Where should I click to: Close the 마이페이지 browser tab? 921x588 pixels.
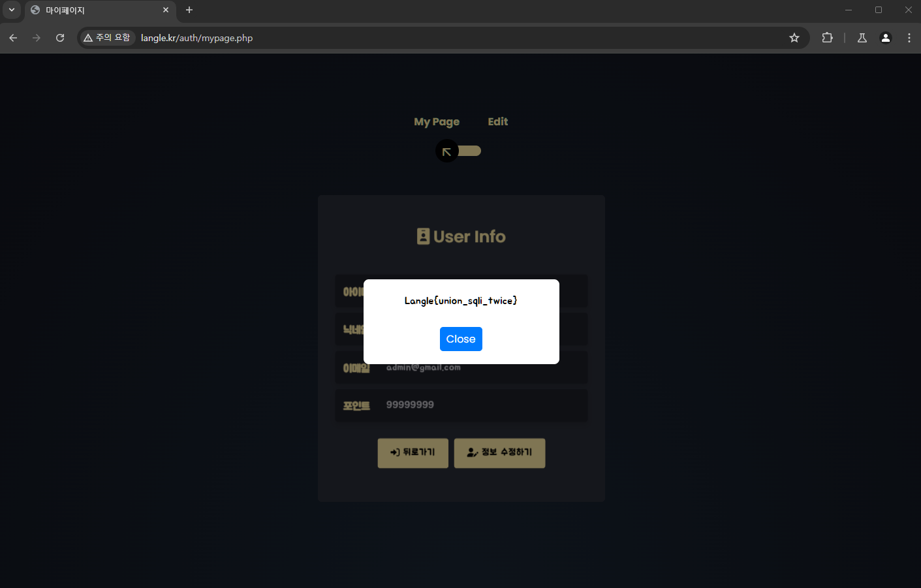coord(166,10)
